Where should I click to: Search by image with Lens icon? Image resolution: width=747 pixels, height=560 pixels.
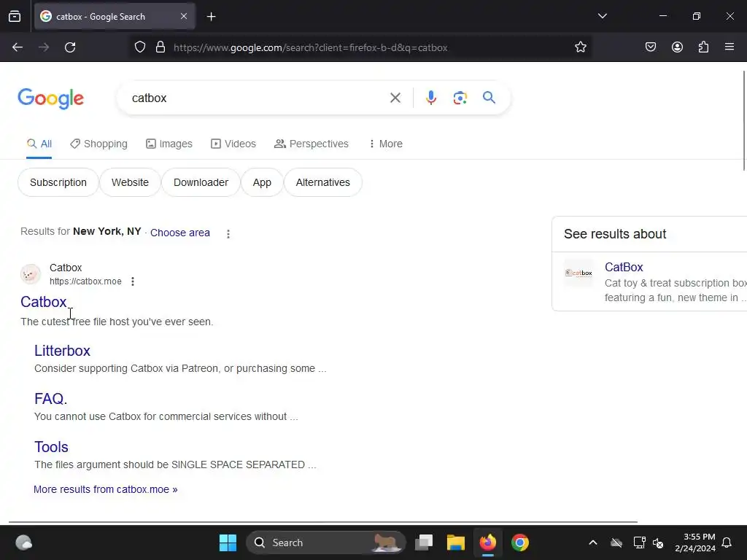click(460, 98)
